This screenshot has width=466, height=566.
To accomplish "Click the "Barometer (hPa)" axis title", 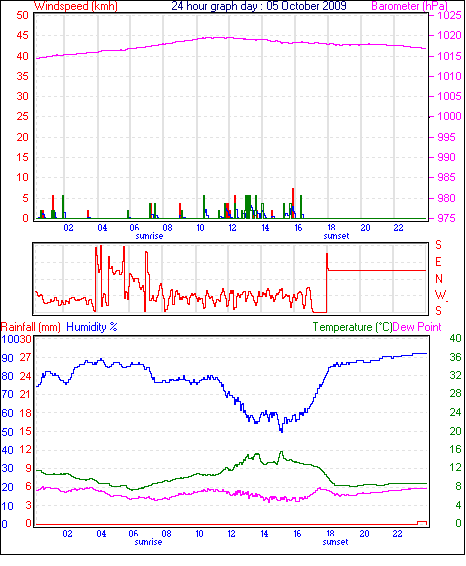I will pyautogui.click(x=409, y=6).
